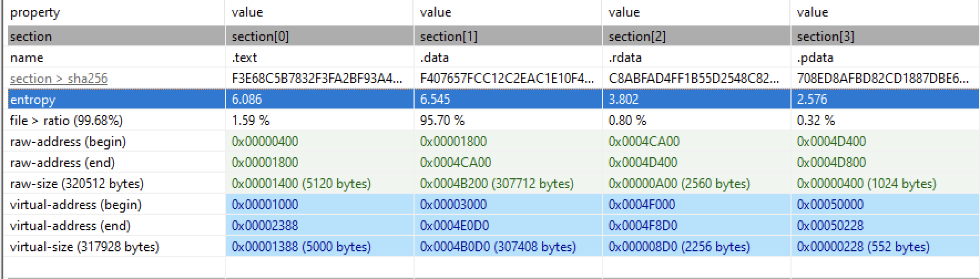Click the .text section name
Image resolution: width=980 pixels, height=279 pixels.
pos(244,58)
